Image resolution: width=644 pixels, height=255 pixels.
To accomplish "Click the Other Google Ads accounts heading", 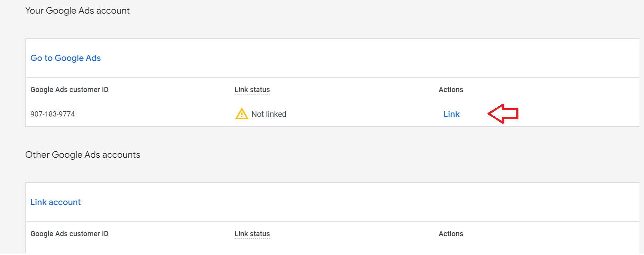I will [83, 155].
